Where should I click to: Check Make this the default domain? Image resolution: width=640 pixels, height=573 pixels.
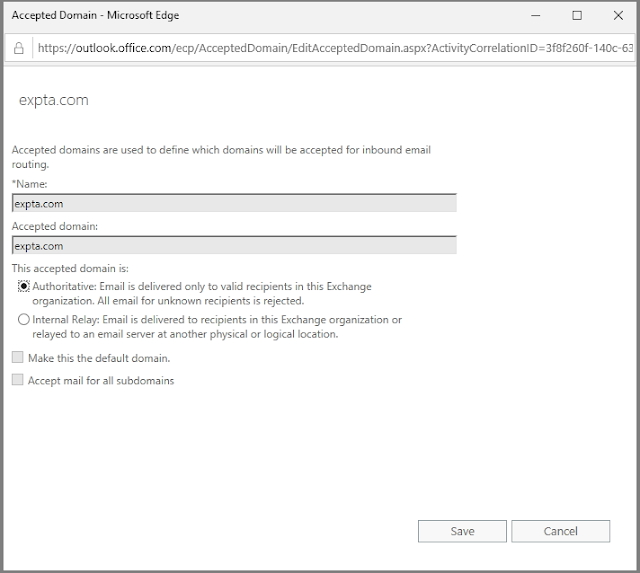tap(17, 357)
